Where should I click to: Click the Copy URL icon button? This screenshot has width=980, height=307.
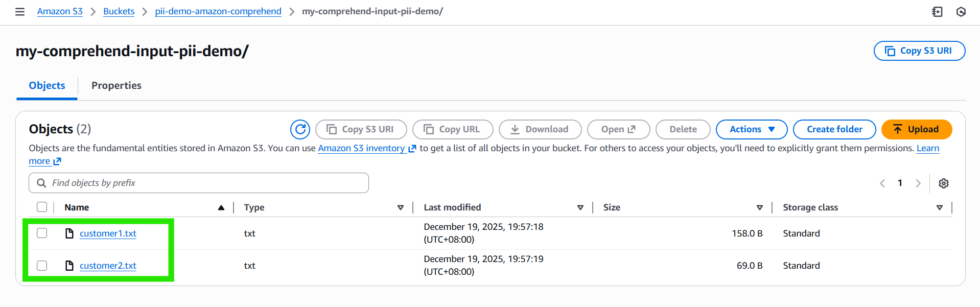click(x=452, y=129)
